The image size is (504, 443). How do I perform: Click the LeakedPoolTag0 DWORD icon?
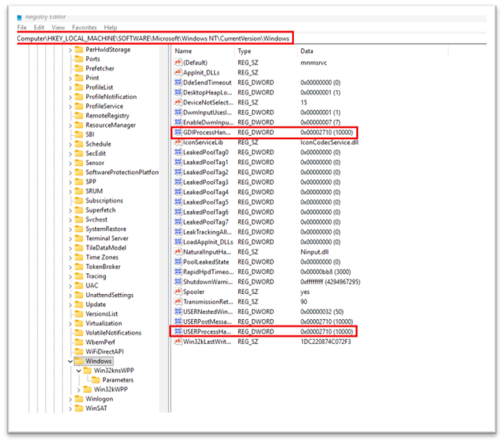click(178, 152)
